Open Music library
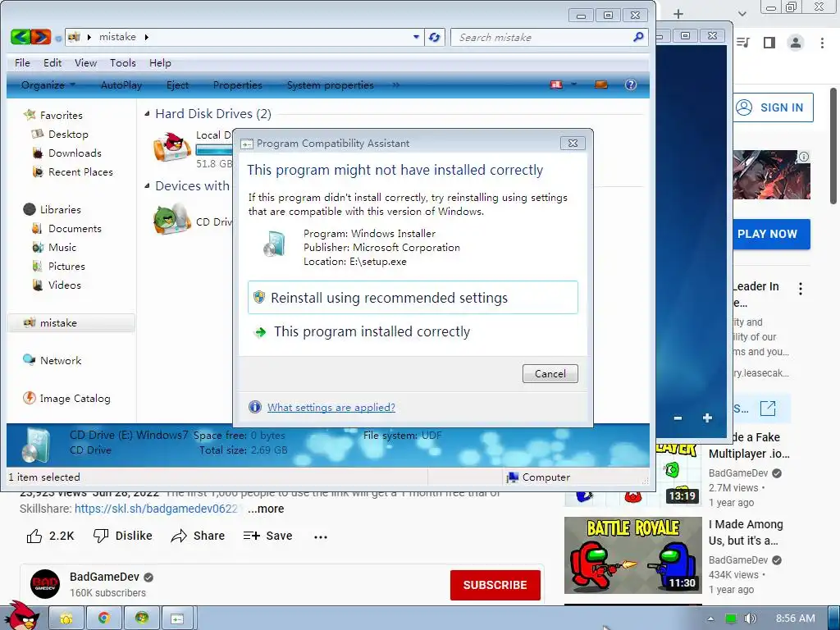 point(62,247)
